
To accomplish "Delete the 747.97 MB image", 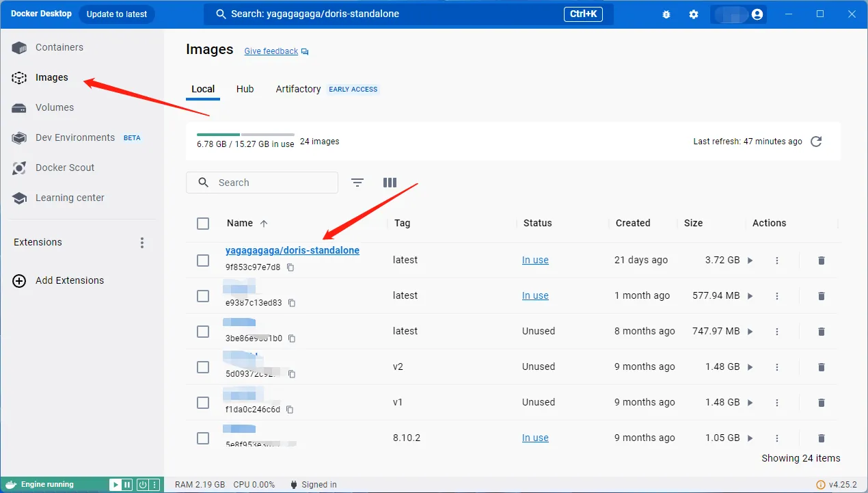I will click(x=822, y=332).
